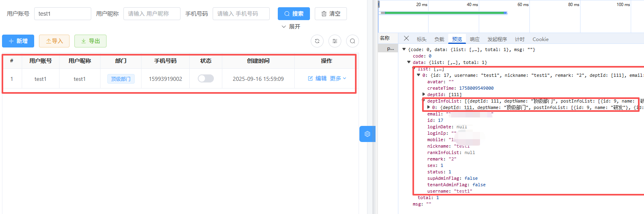Image resolution: width=644 pixels, height=214 pixels.
Task: Open the 更多 dropdown in operations column
Action: 338,78
